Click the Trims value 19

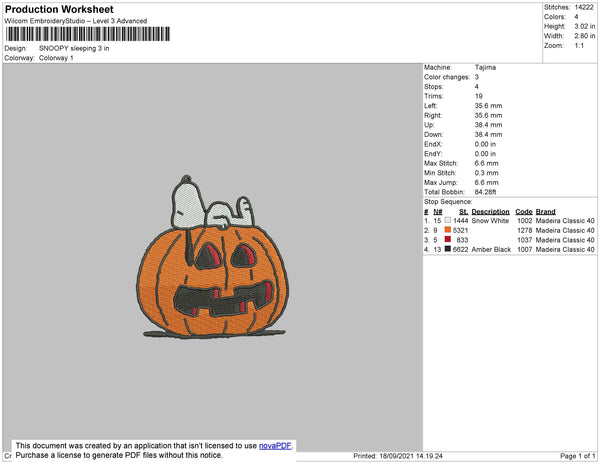click(x=478, y=96)
